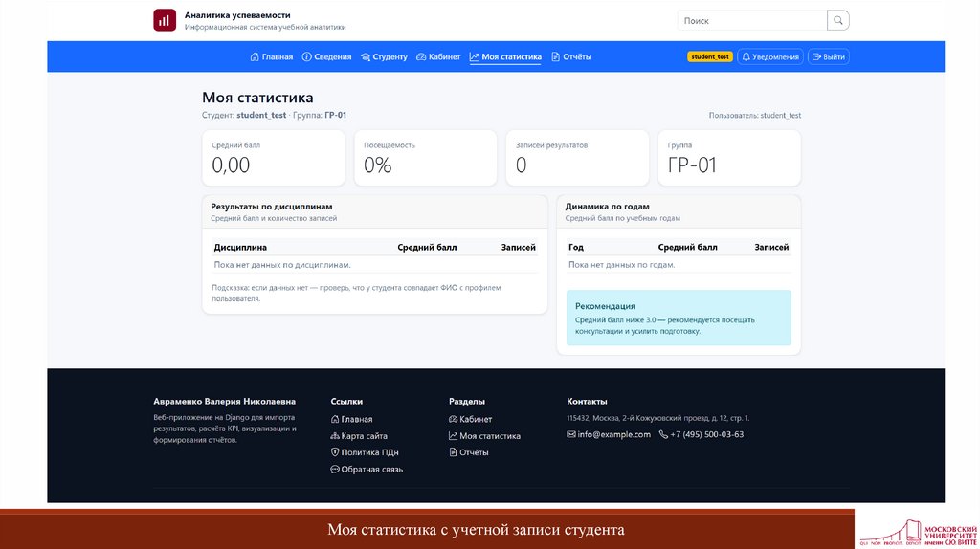
Task: Click the graduation cap icon beside Студенту
Action: pyautogui.click(x=366, y=56)
